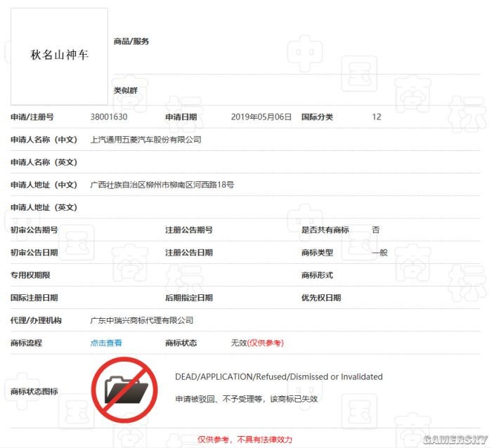Image resolution: width=492 pixels, height=448 pixels.
Task: Click the 申请人名称（英文） label
Action: pyautogui.click(x=44, y=162)
